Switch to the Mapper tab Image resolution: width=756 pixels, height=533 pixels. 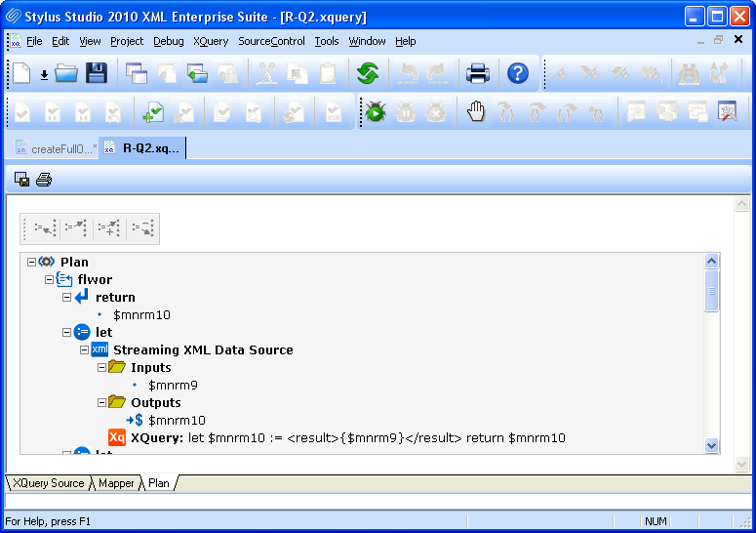click(116, 483)
